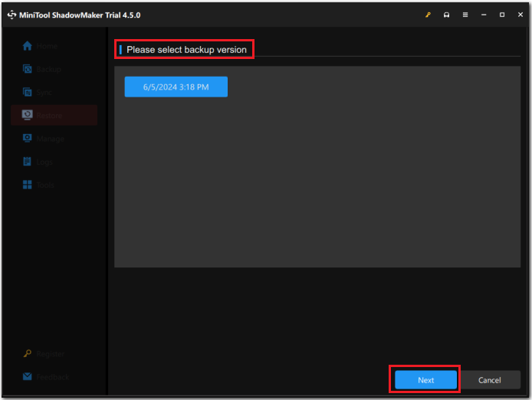Go to the Manage menu label

pyautogui.click(x=51, y=139)
